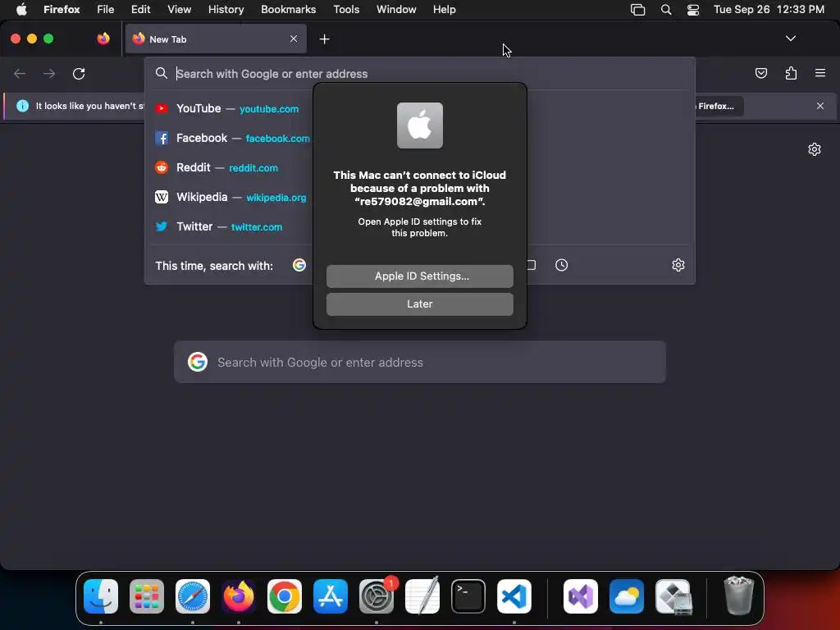The width and height of the screenshot is (840, 630).
Task: Open the Window menu
Action: pyautogui.click(x=396, y=10)
